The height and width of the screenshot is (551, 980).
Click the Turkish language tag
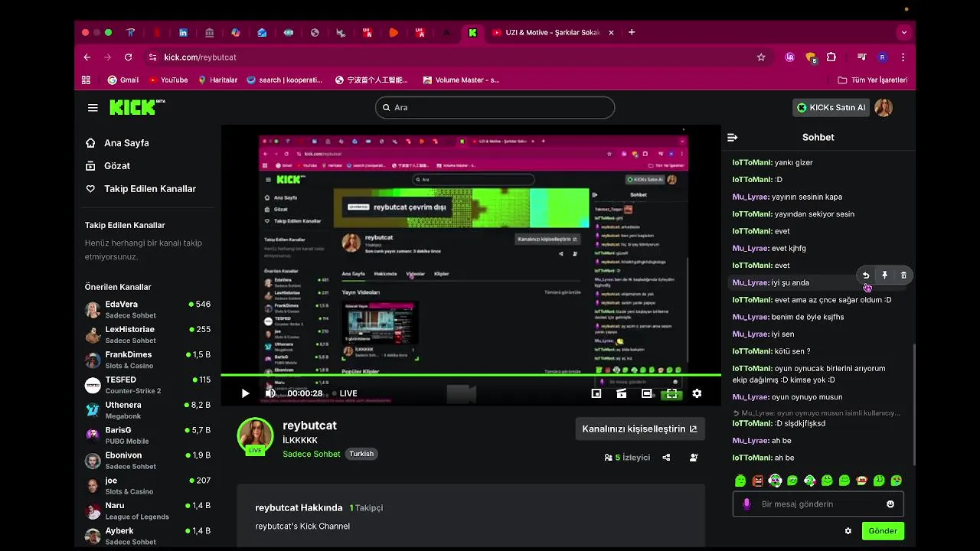coord(361,454)
